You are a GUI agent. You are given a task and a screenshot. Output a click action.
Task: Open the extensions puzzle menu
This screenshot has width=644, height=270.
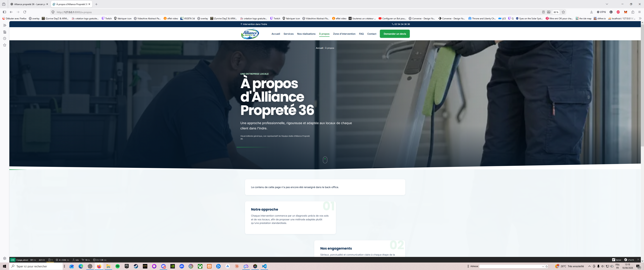pyautogui.click(x=633, y=12)
